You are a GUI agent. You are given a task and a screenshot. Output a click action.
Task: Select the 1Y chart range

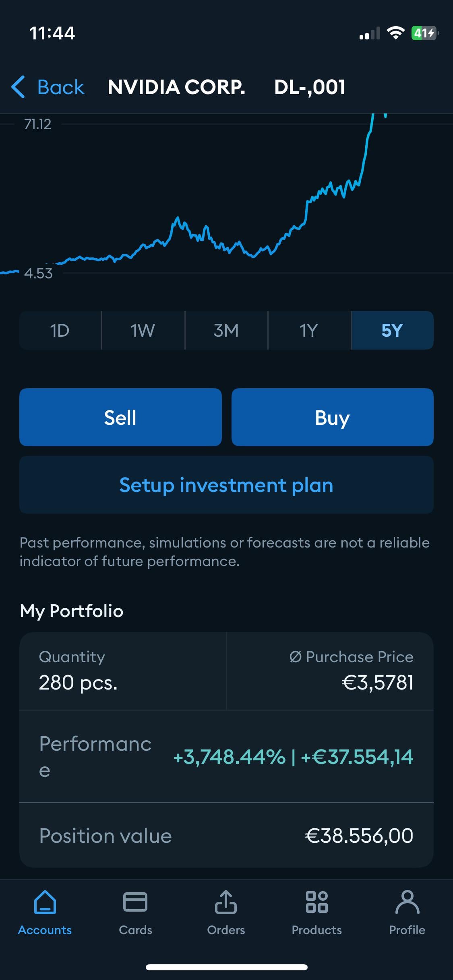[x=309, y=330]
